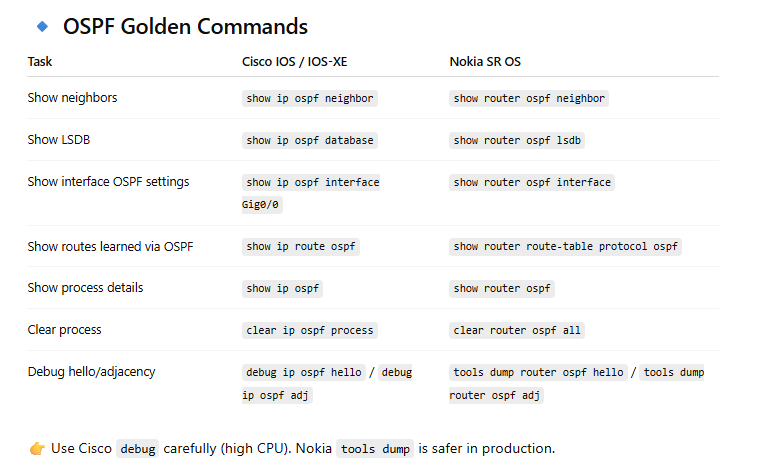Click the 'show ip route ospf' command

tap(300, 247)
